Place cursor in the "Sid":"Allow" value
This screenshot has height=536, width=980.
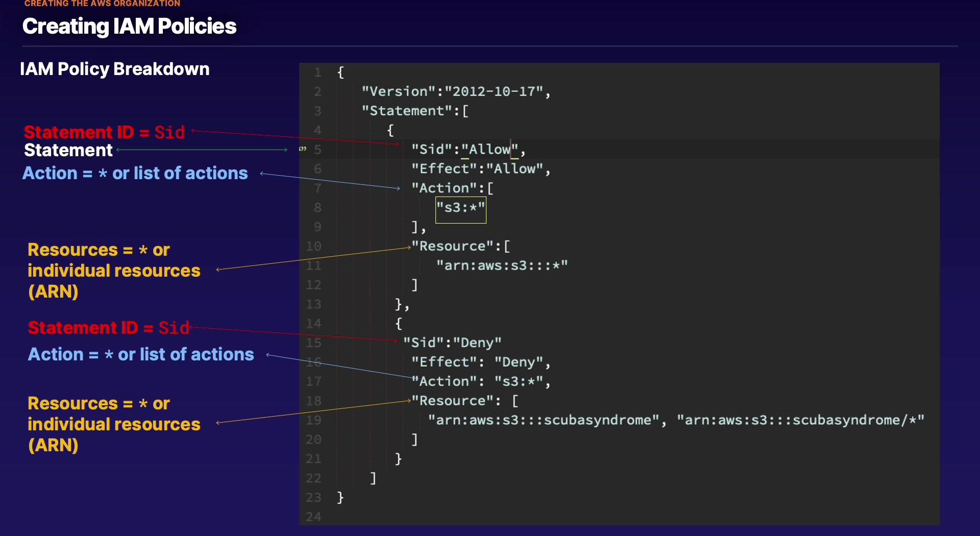point(490,150)
